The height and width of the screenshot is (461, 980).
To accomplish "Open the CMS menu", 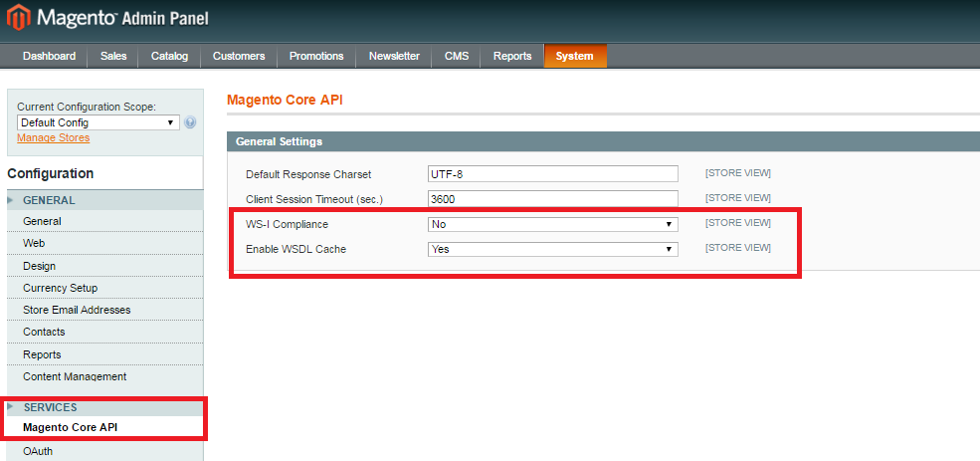I will click(457, 57).
